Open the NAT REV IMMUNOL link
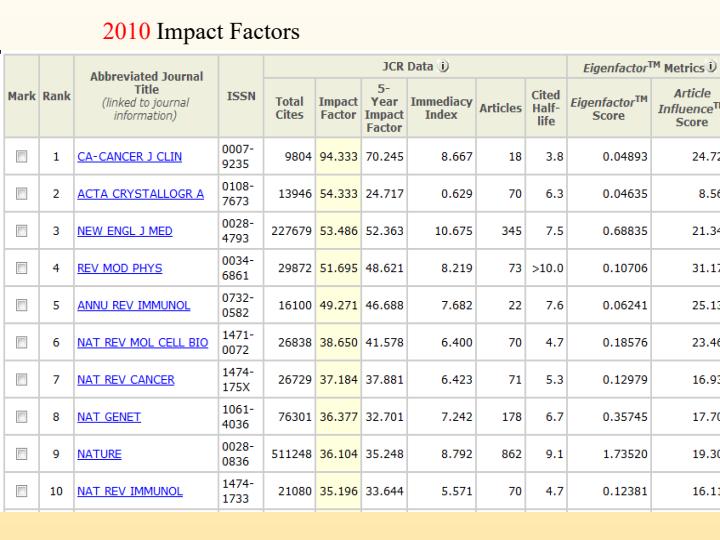This screenshot has height=540, width=720. [130, 491]
